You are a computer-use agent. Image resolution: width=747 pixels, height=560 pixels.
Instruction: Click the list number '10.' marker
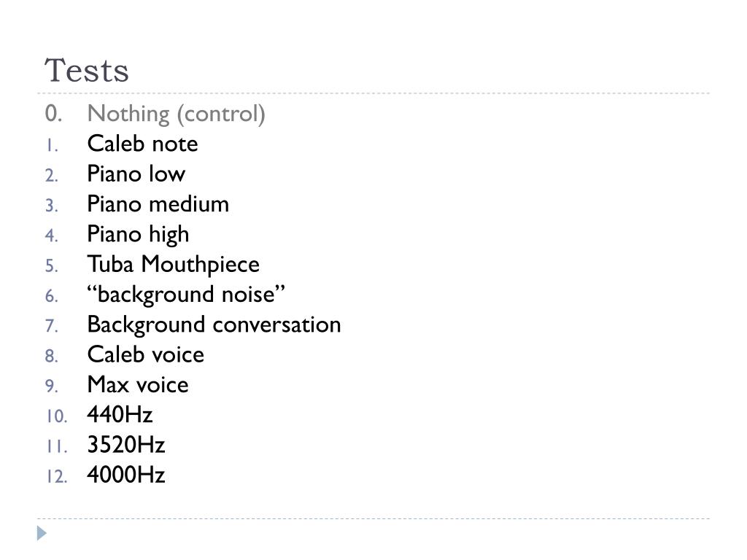click(57, 416)
